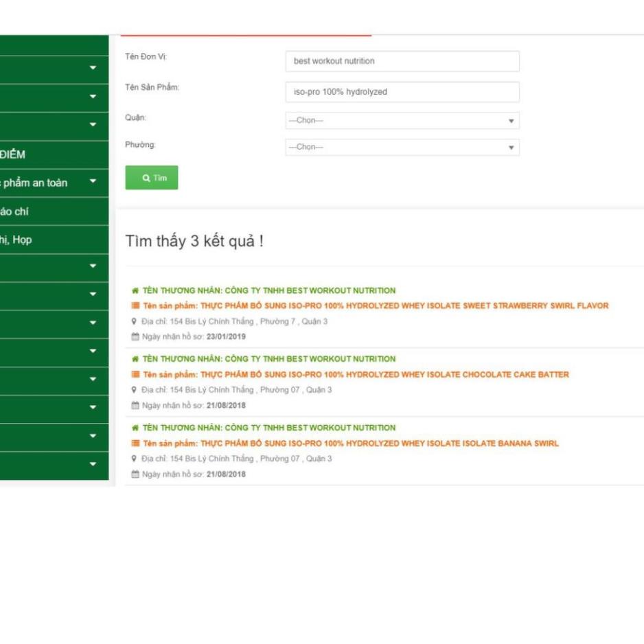Viewport: 644px width, 644px height.
Task: Expand the 'phẩm an toàn' sidebar arrow
Action: 93,183
